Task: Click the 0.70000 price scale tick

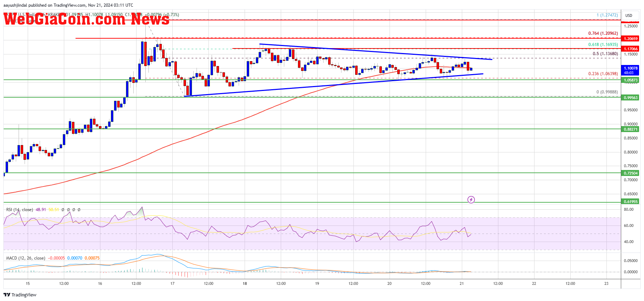Action: pos(630,180)
